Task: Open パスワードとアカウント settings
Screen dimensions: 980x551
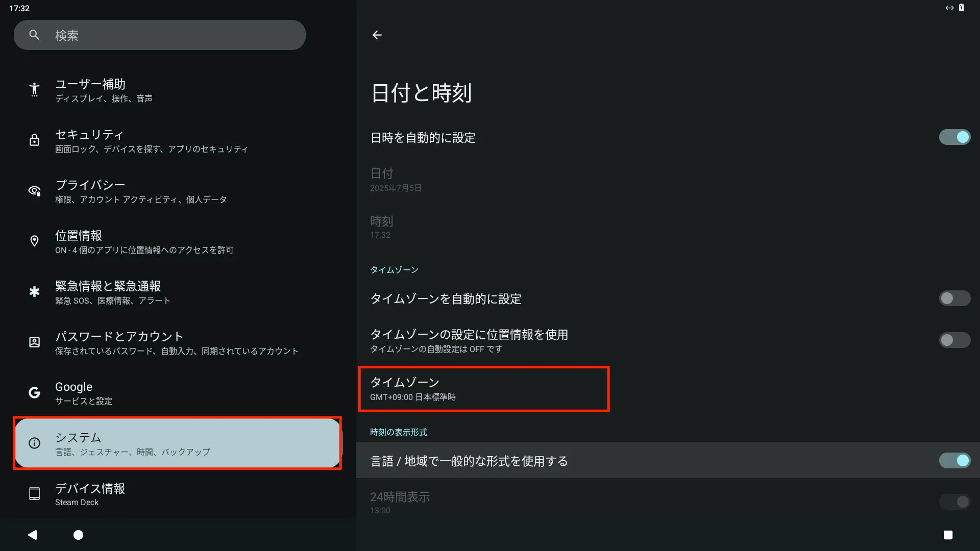Action: [x=178, y=342]
